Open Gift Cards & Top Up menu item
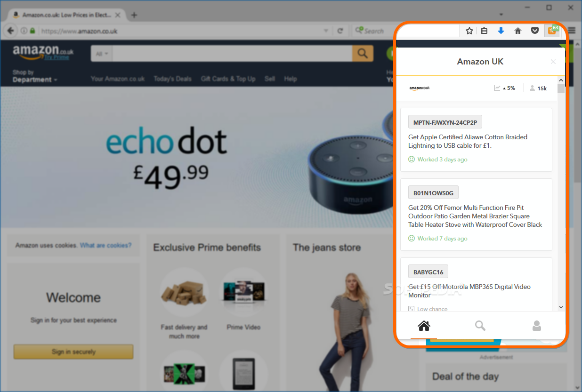This screenshot has height=392, width=582. click(x=228, y=79)
